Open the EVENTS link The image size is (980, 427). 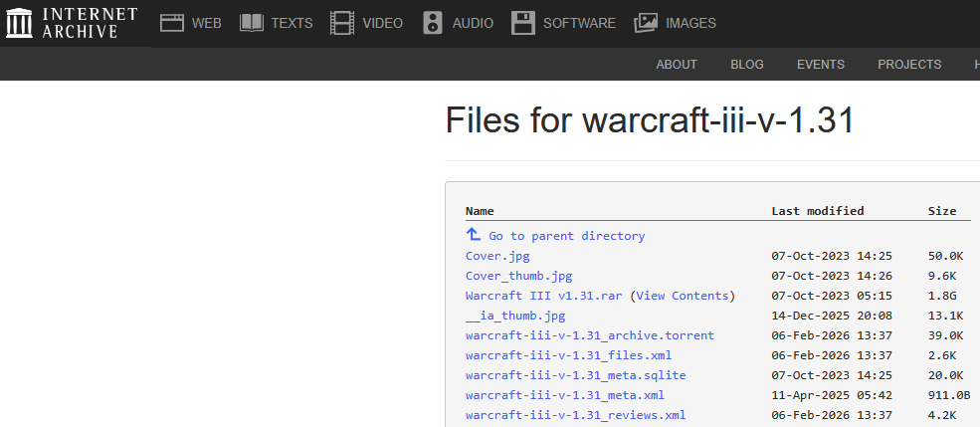pyautogui.click(x=821, y=65)
